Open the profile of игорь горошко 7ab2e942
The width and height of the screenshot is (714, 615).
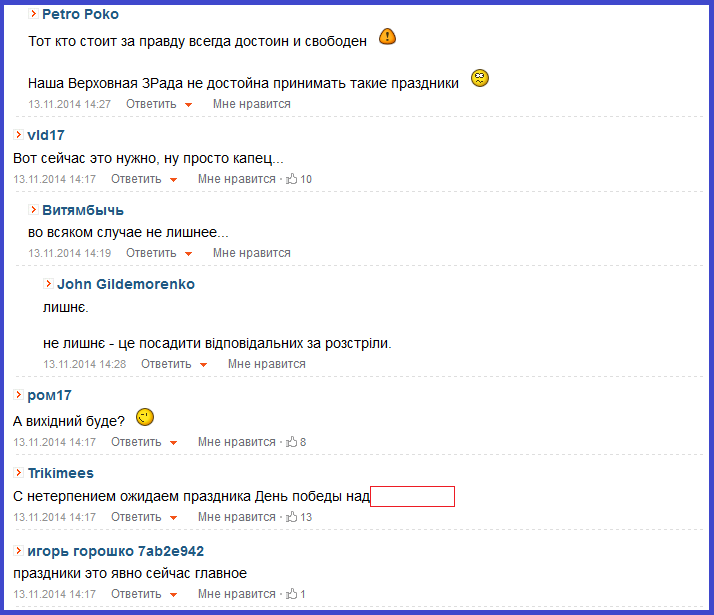[x=115, y=551]
